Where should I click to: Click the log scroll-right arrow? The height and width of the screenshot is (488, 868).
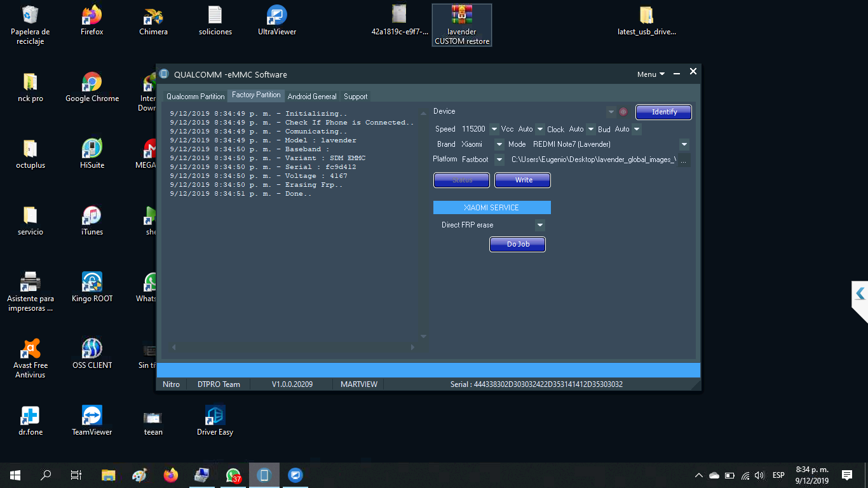click(x=412, y=347)
